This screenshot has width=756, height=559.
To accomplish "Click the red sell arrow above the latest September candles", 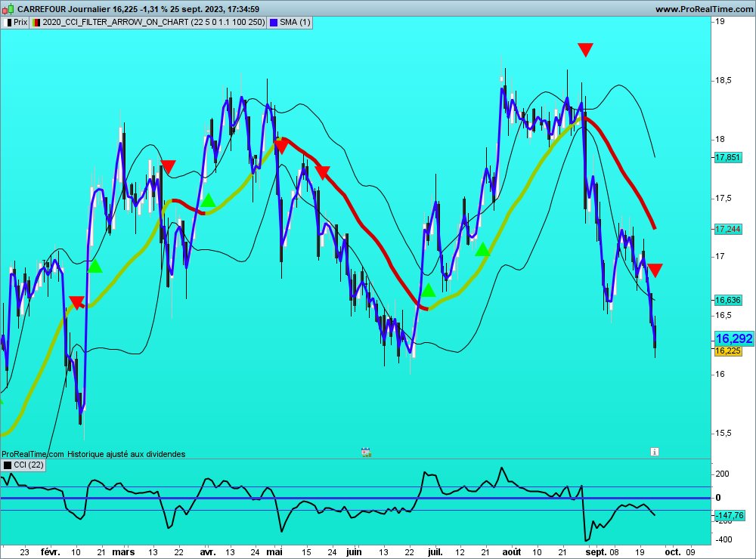I will 655,267.
